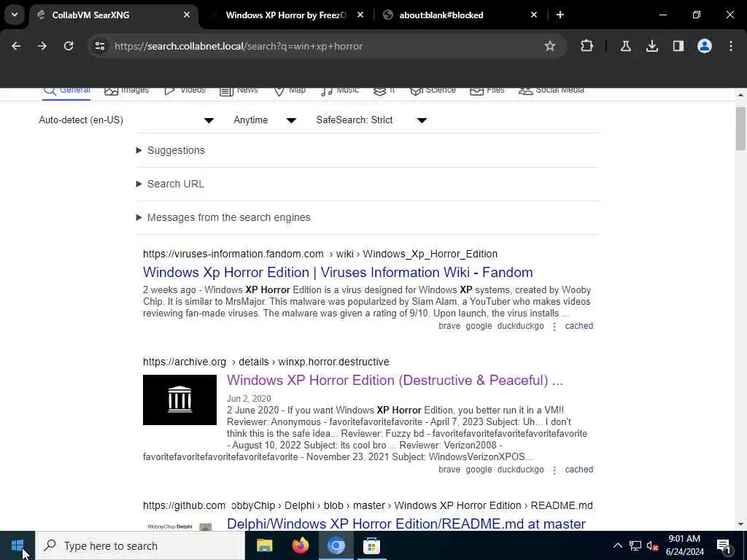Reload the search results page
Screen dimensions: 747x560
click(x=69, y=46)
